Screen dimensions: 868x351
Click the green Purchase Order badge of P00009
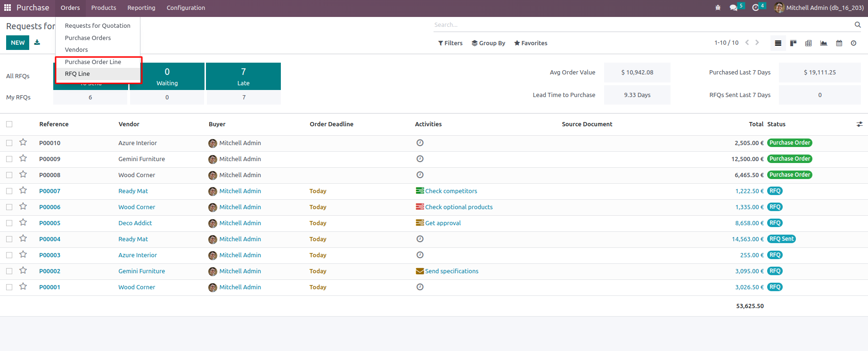(789, 159)
